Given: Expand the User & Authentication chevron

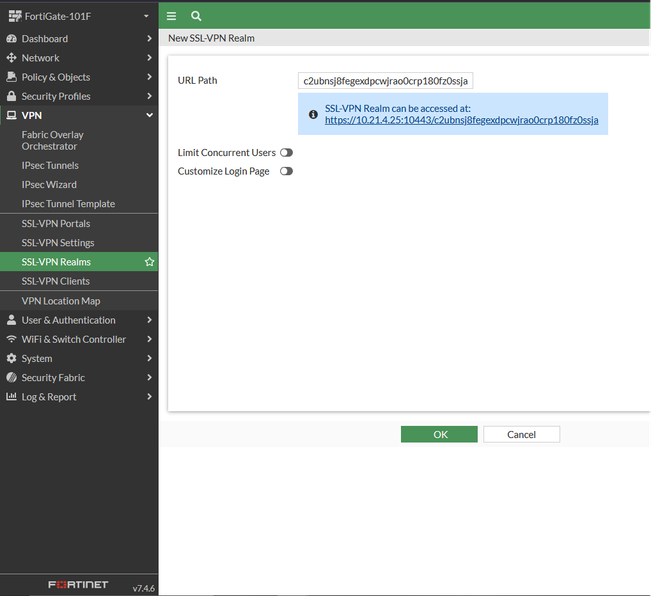Looking at the screenshot, I should coord(149,320).
